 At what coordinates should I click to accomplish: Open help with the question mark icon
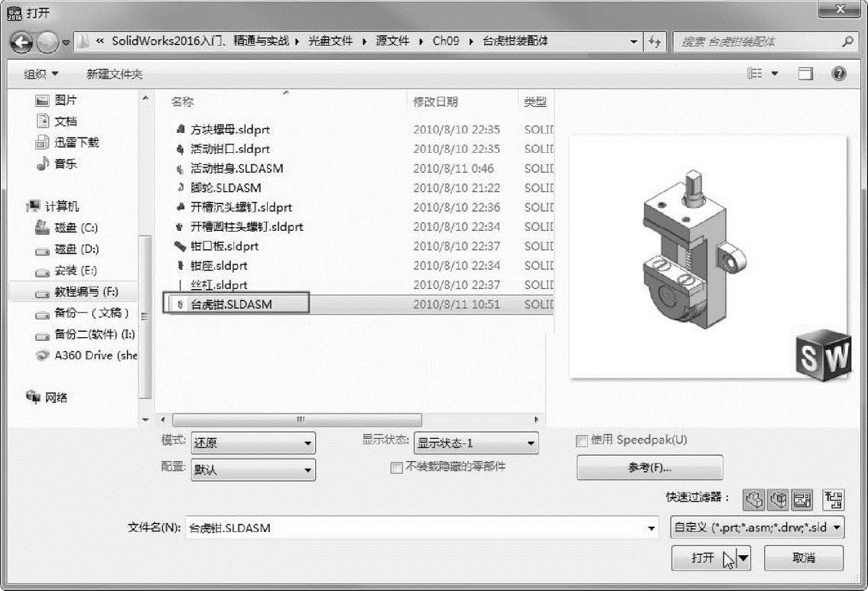(839, 73)
